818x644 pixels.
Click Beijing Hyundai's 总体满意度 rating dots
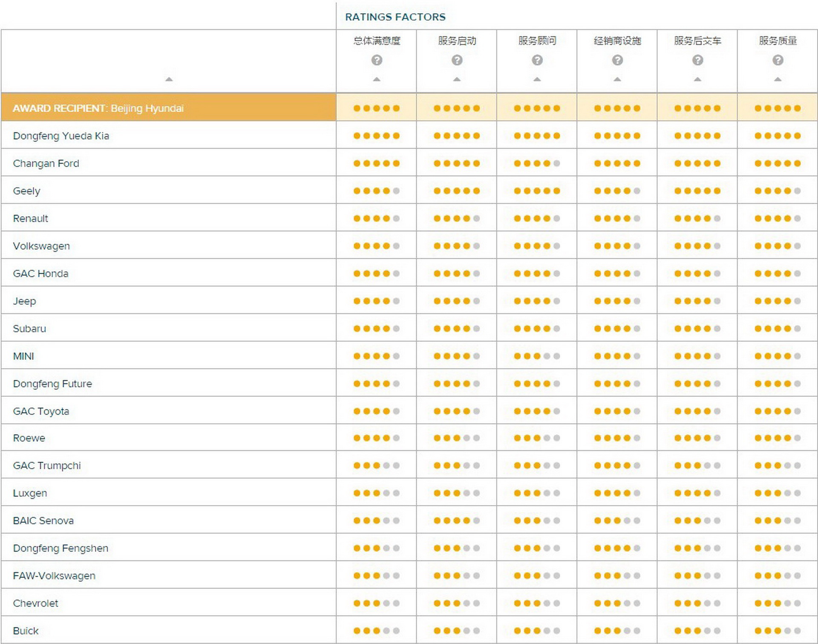[x=377, y=108]
